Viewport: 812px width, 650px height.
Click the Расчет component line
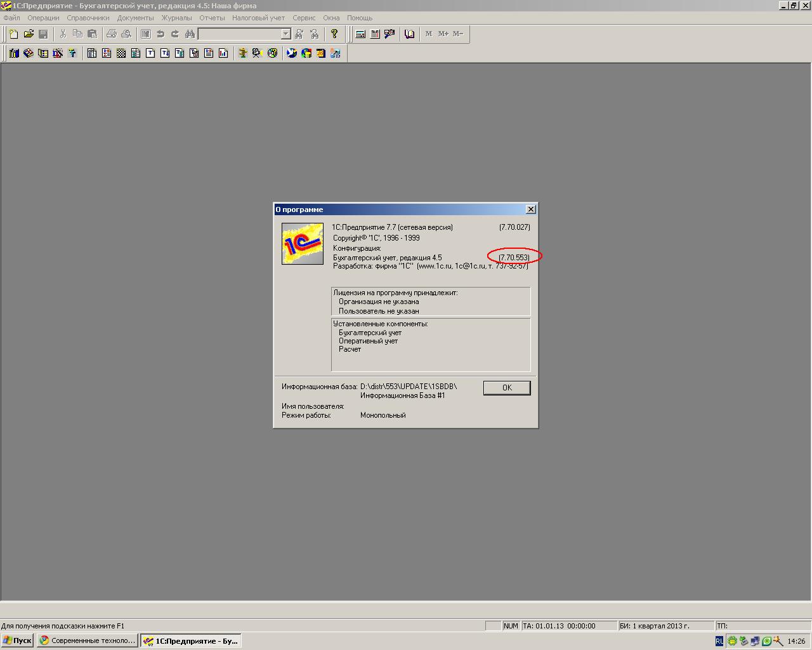point(350,349)
